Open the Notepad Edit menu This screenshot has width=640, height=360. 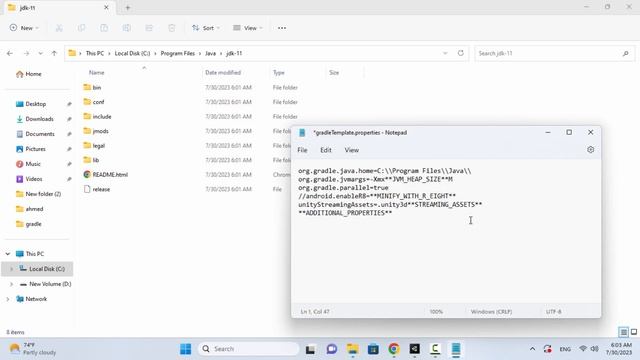point(326,150)
